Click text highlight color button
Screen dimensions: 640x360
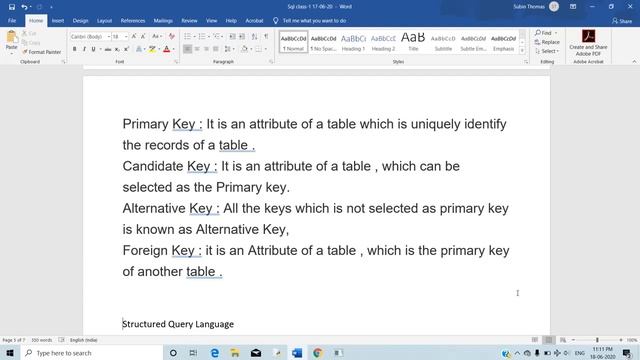pyautogui.click(x=152, y=49)
